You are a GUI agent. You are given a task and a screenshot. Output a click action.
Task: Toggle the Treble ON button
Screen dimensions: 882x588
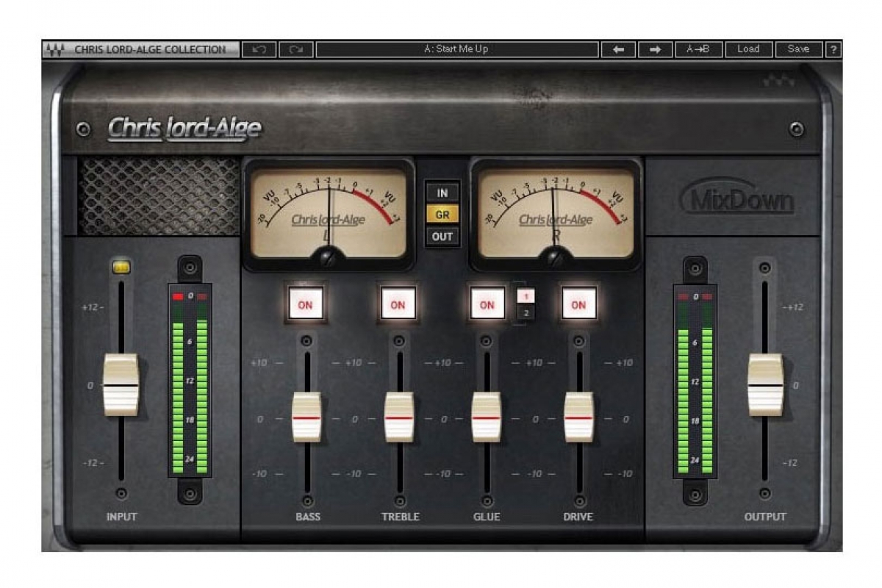pyautogui.click(x=398, y=304)
